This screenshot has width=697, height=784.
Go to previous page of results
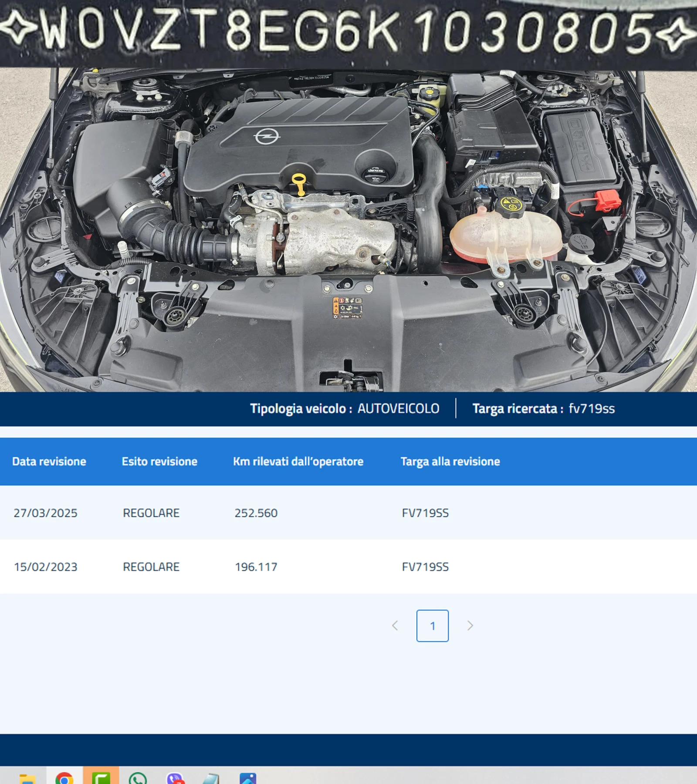coord(395,626)
